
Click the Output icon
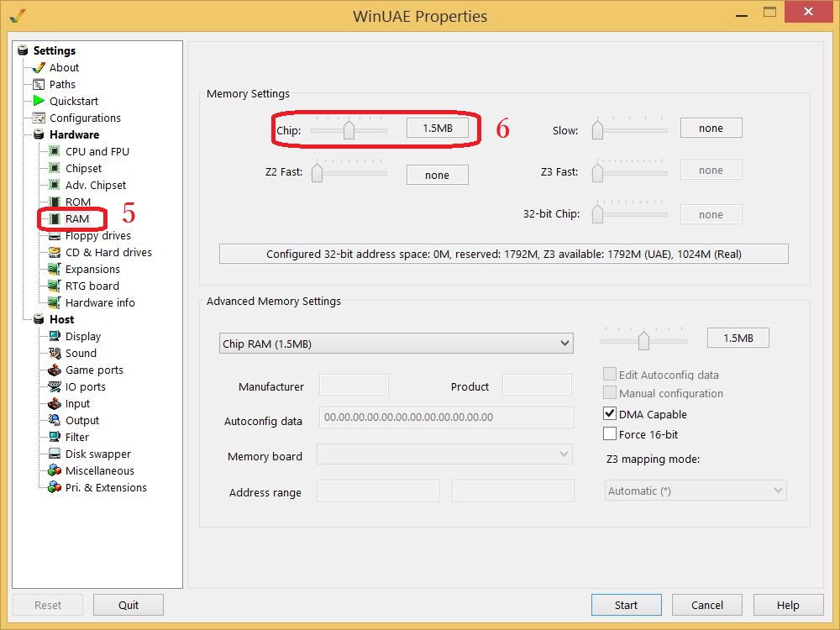54,421
